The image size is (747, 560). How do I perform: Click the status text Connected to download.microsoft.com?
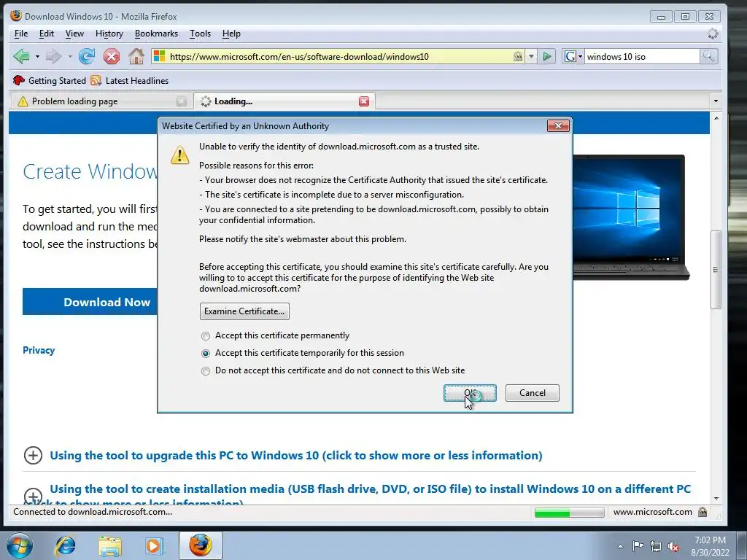click(93, 512)
